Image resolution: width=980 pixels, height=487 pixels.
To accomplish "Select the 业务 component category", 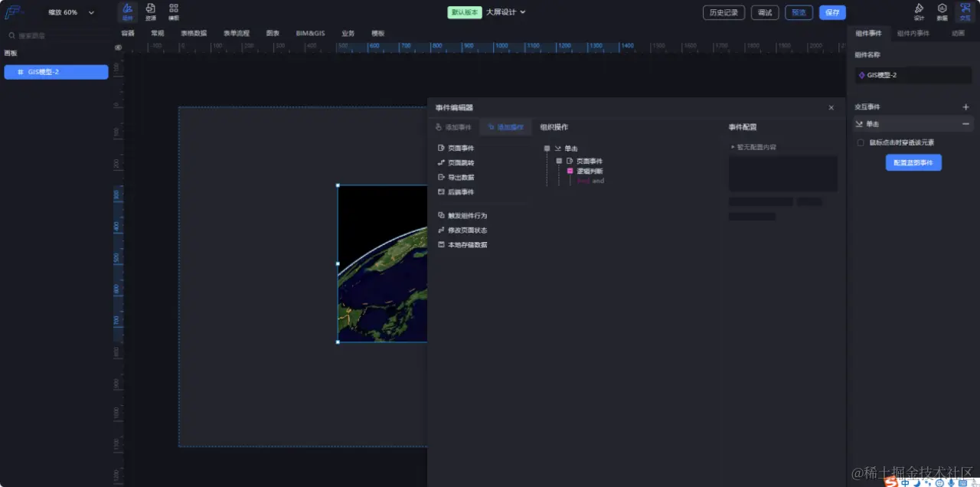I will pos(348,34).
